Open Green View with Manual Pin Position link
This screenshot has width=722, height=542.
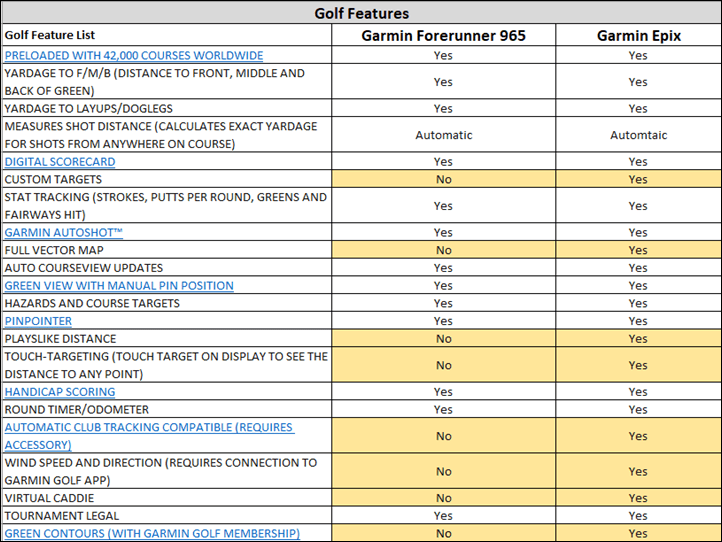(x=119, y=286)
